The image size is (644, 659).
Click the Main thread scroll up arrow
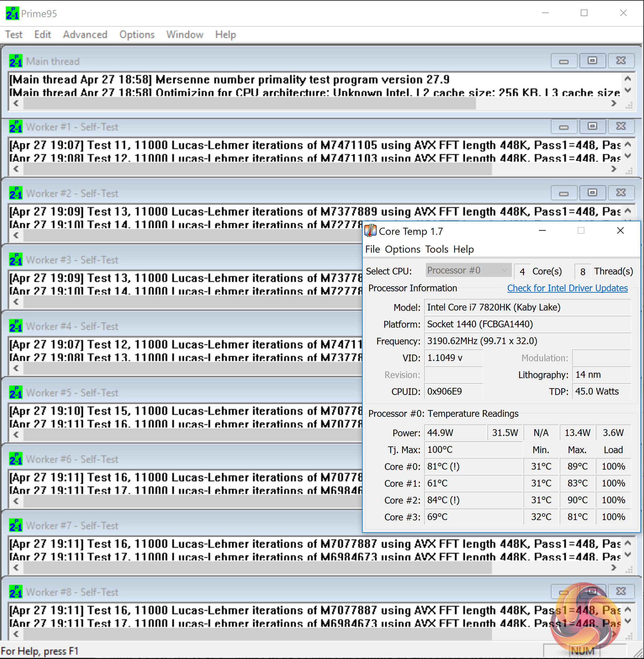point(628,79)
